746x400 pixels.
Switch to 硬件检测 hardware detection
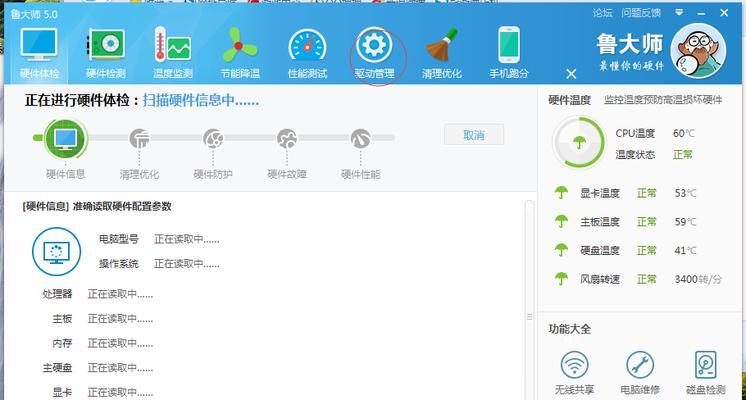point(106,52)
